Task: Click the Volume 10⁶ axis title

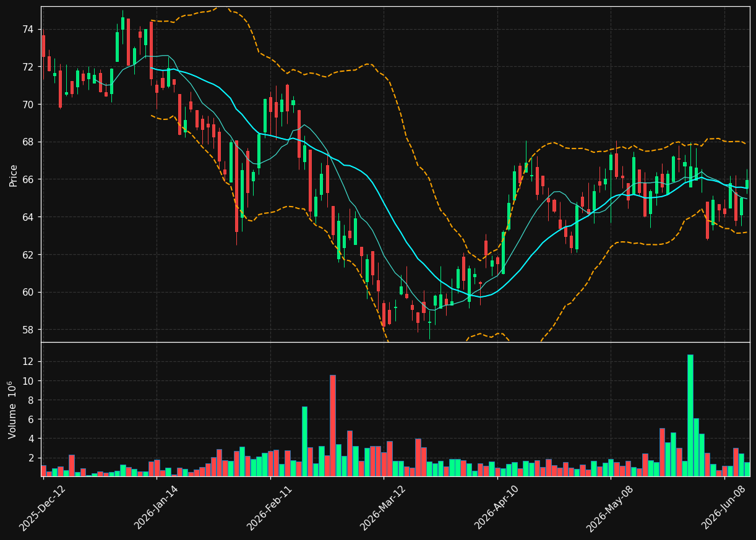Action: (x=13, y=410)
